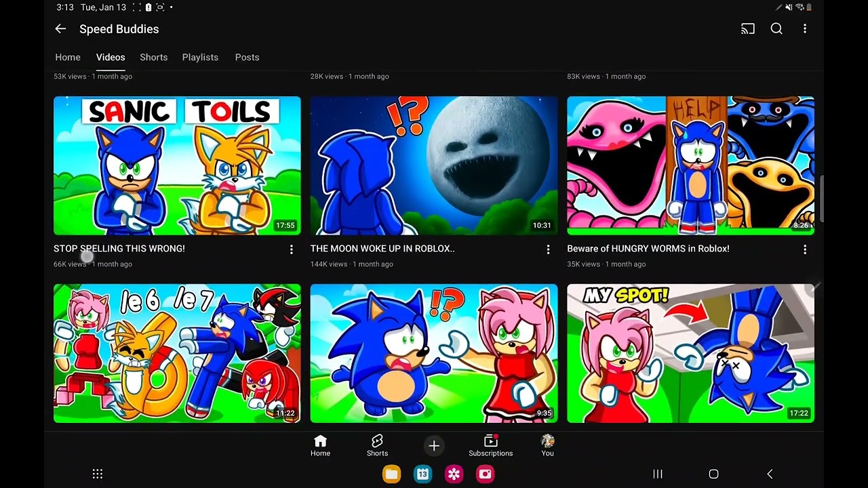Screen dimensions: 868x488
Task: Open the 11:22 video thumbnail with Tails
Action: click(177, 353)
